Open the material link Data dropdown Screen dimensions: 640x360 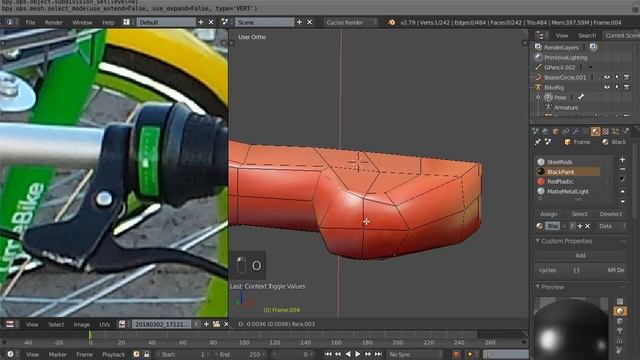(x=611, y=226)
